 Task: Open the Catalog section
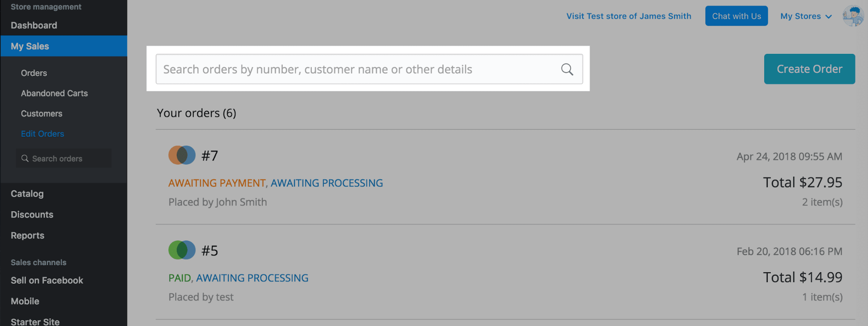[x=27, y=194]
